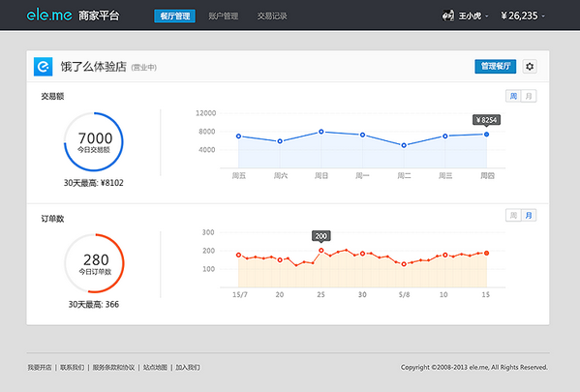Image resolution: width=580 pixels, height=392 pixels.
Task: Open the 联系我们 footer link
Action: [72, 367]
